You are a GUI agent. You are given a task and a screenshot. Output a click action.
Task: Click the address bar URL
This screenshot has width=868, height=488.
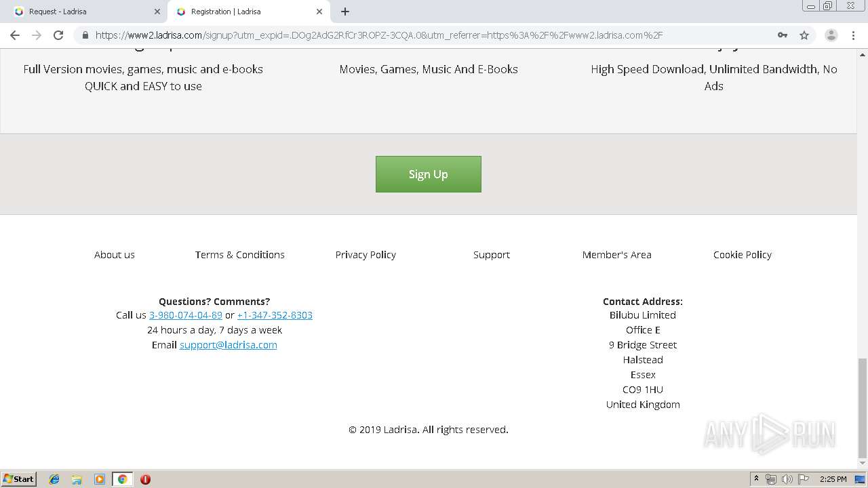pyautogui.click(x=378, y=35)
